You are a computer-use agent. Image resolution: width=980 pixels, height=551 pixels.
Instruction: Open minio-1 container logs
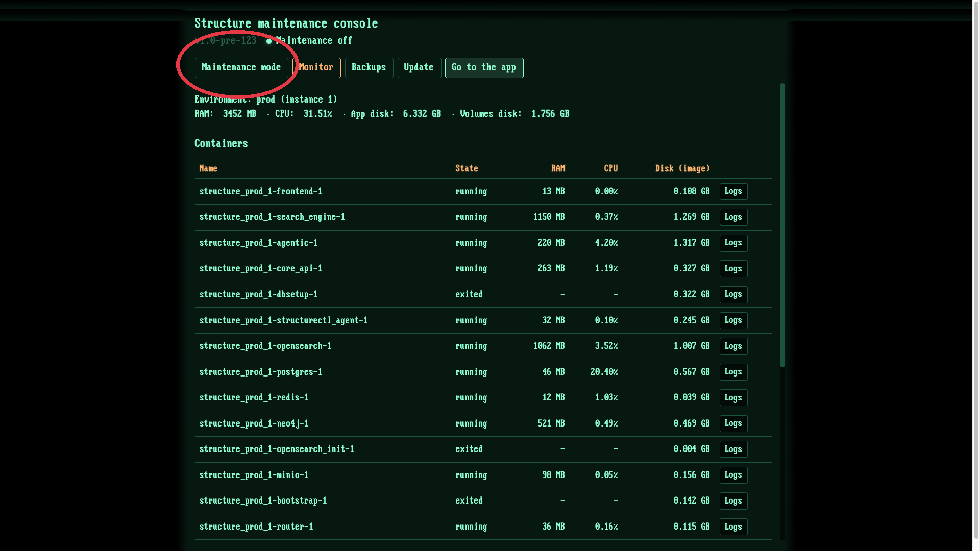(733, 475)
